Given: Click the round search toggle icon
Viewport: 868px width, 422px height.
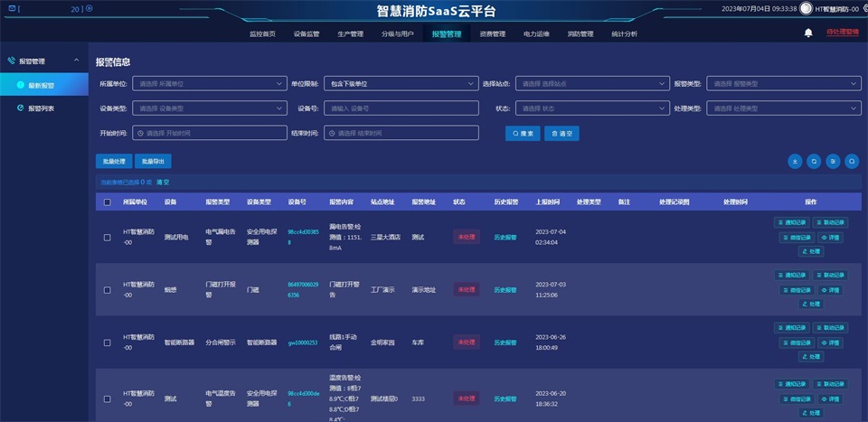Looking at the screenshot, I should click(x=852, y=162).
